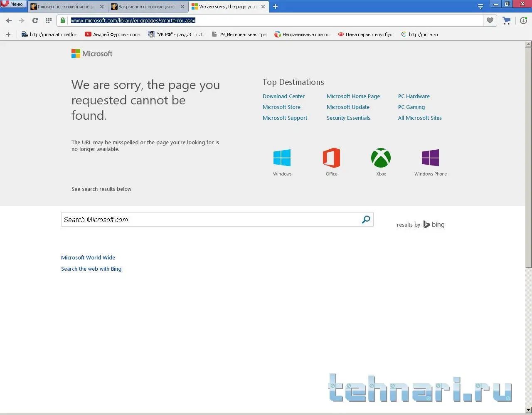Open the PC Hardware link
532x415 pixels.
pyautogui.click(x=414, y=96)
